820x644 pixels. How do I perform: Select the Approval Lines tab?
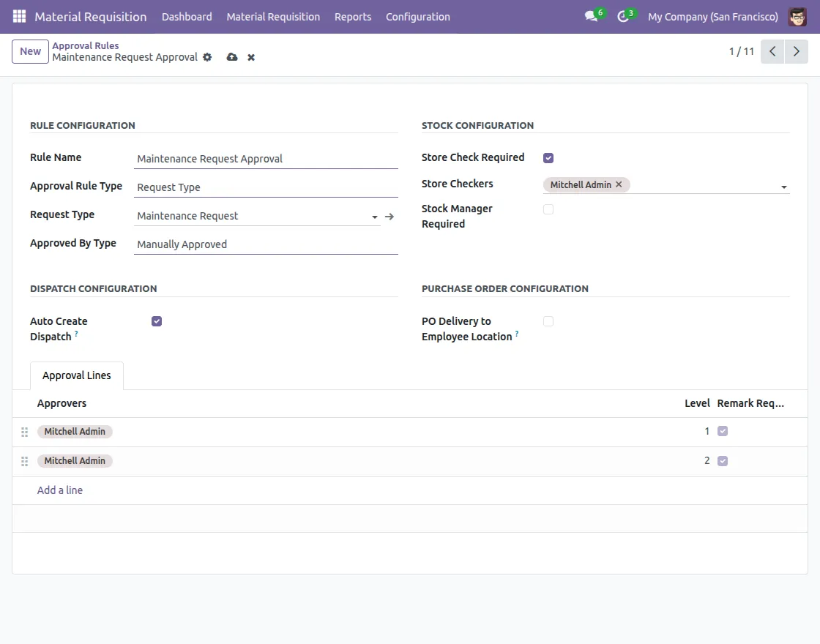76,375
